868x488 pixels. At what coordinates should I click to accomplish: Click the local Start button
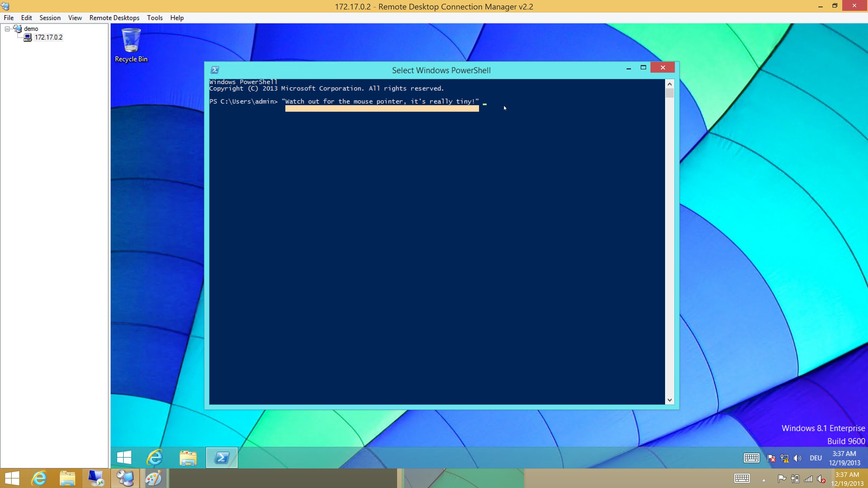pyautogui.click(x=12, y=478)
